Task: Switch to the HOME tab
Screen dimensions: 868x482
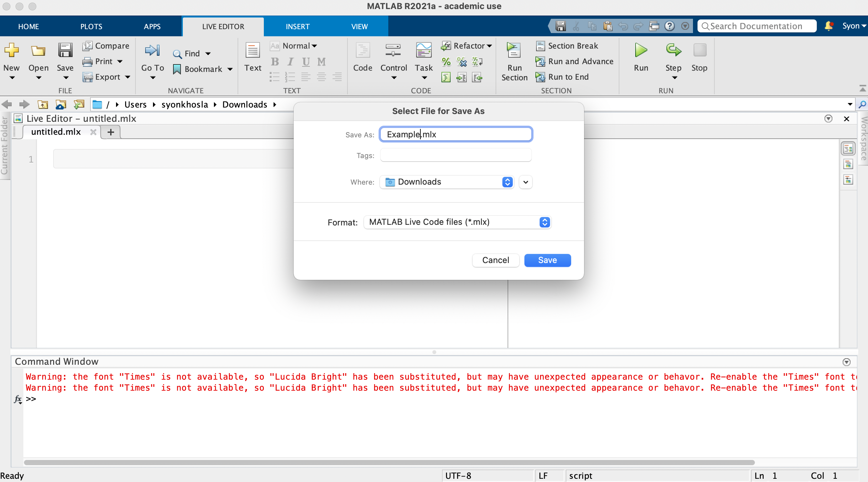Action: coord(29,26)
